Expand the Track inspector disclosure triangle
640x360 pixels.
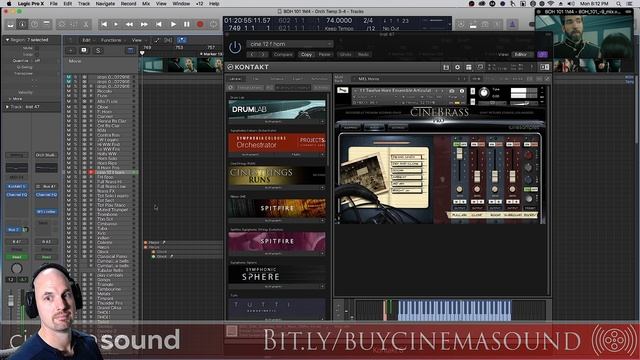pyautogui.click(x=7, y=107)
